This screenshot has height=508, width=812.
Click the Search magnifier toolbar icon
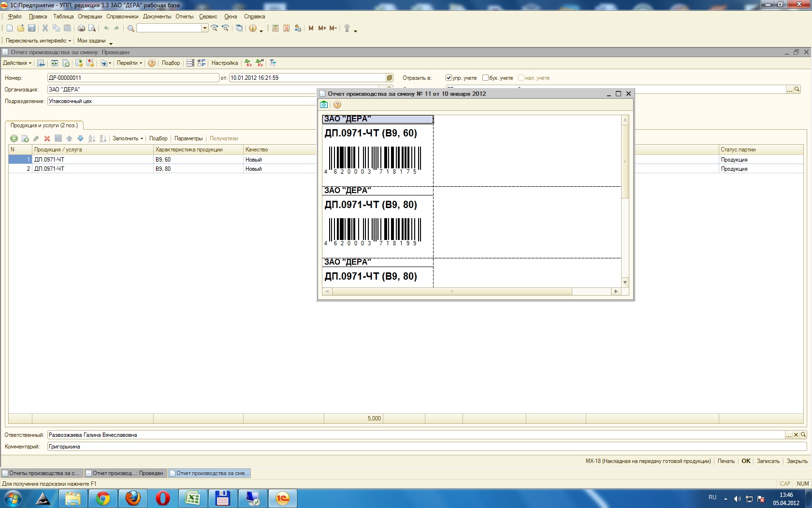[130, 29]
